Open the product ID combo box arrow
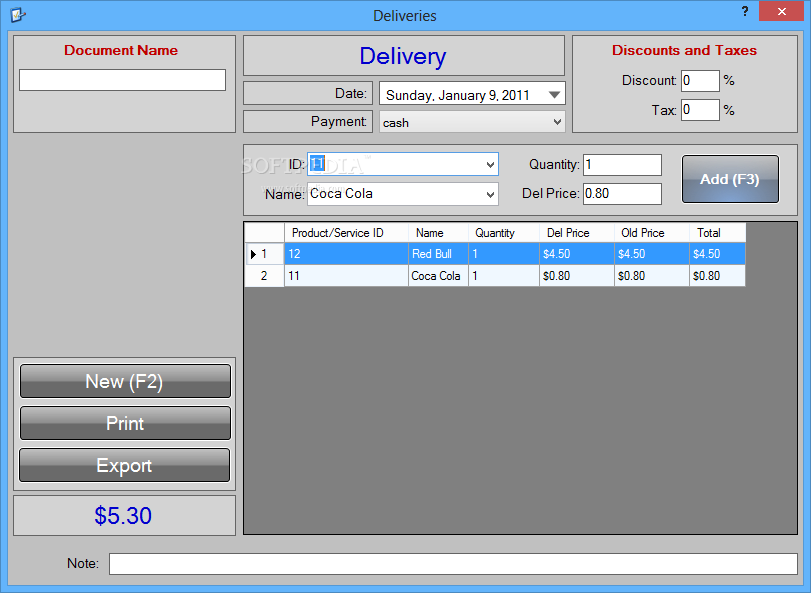Viewport: 811px width, 593px height. (490, 164)
